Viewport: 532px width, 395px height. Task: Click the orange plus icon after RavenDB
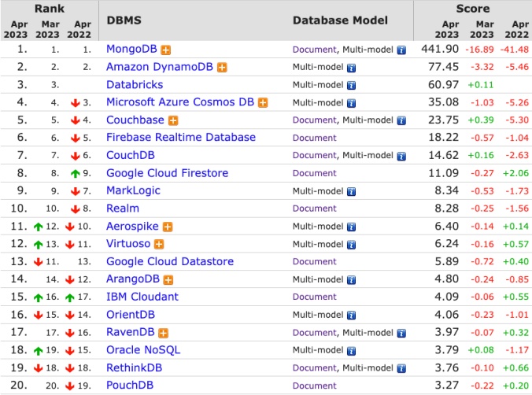(163, 333)
